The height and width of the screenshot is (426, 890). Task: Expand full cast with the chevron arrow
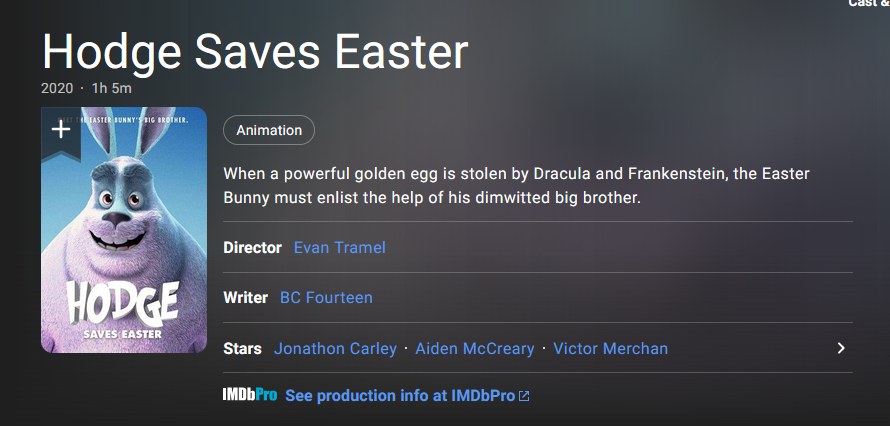841,348
